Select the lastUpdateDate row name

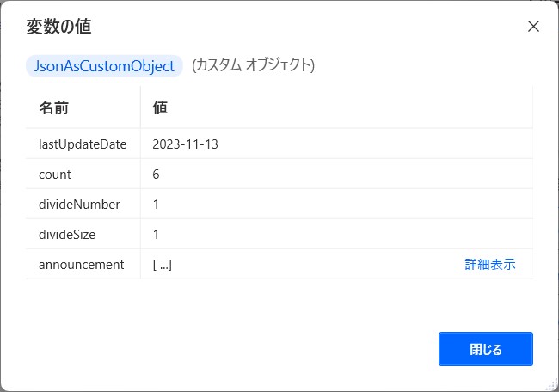(83, 144)
